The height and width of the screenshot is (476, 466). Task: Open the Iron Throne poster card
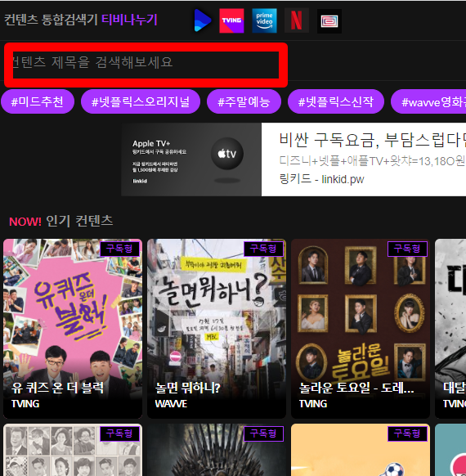(217, 450)
